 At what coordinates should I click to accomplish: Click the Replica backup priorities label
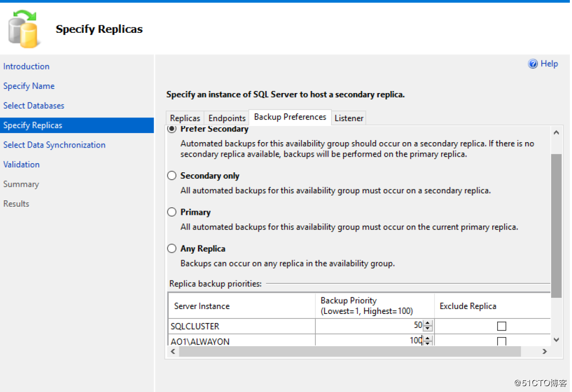point(215,284)
